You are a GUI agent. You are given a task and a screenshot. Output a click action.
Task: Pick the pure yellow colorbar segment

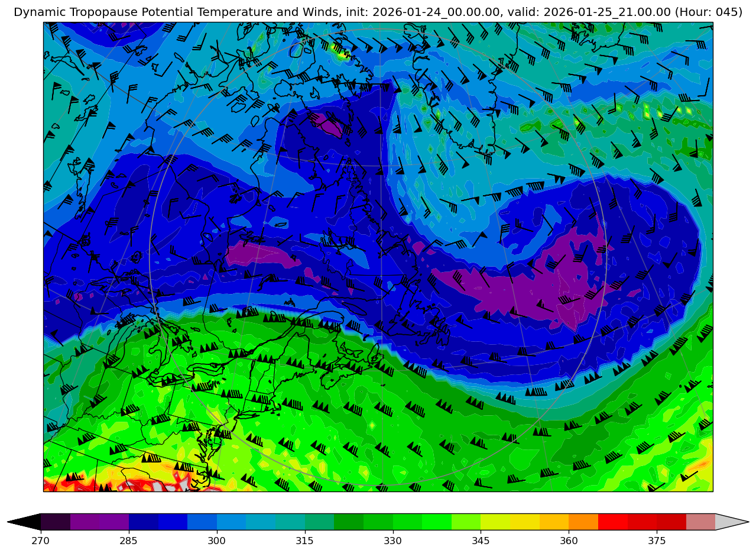[524, 522]
